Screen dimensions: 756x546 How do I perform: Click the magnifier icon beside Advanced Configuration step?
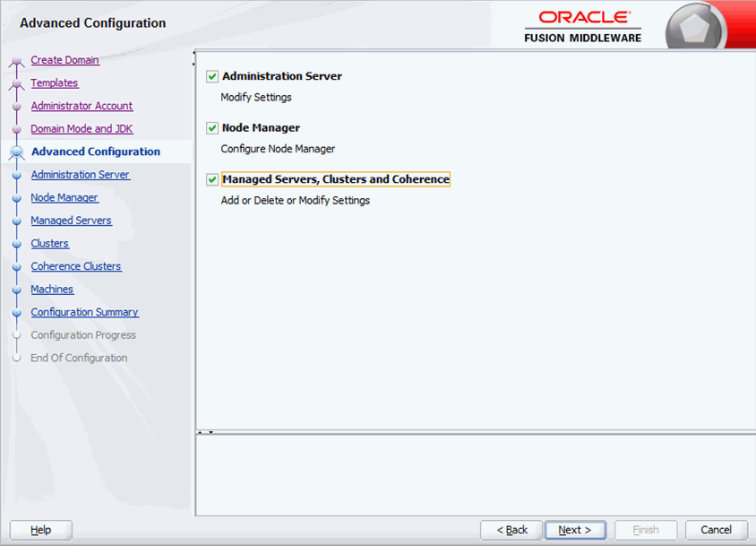click(15, 152)
